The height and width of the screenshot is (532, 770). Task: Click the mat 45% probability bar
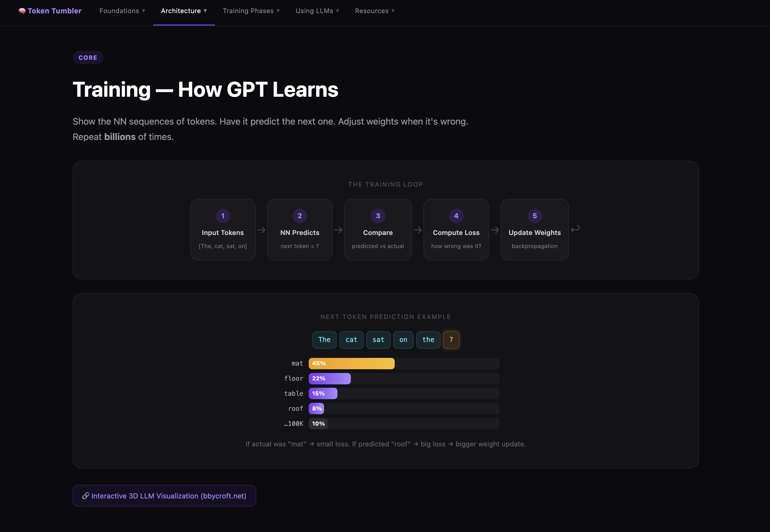[x=351, y=363]
